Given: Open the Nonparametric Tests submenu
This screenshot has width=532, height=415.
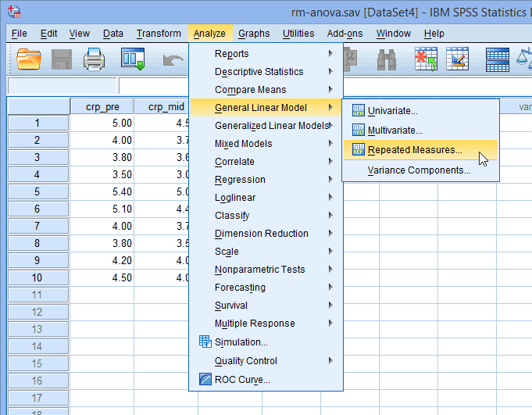Looking at the screenshot, I should (x=266, y=270).
